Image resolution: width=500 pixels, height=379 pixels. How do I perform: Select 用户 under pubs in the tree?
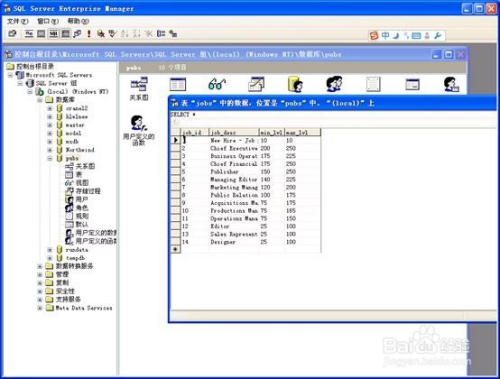(x=82, y=199)
